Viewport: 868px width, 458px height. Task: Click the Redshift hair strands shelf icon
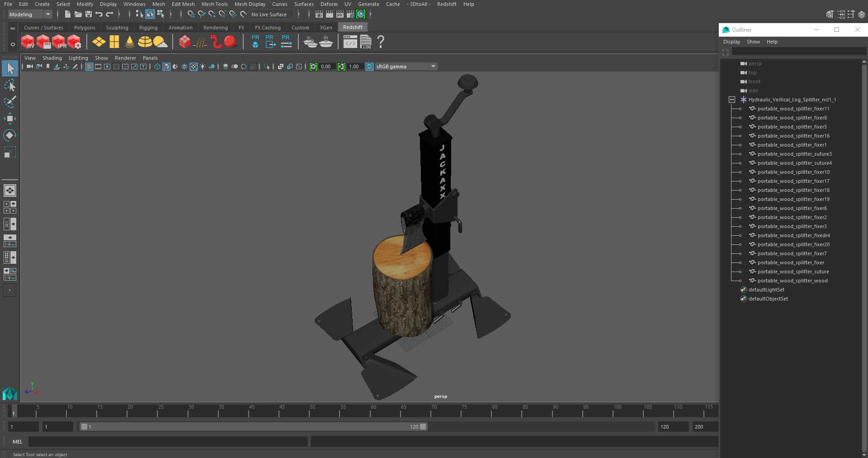[200, 42]
